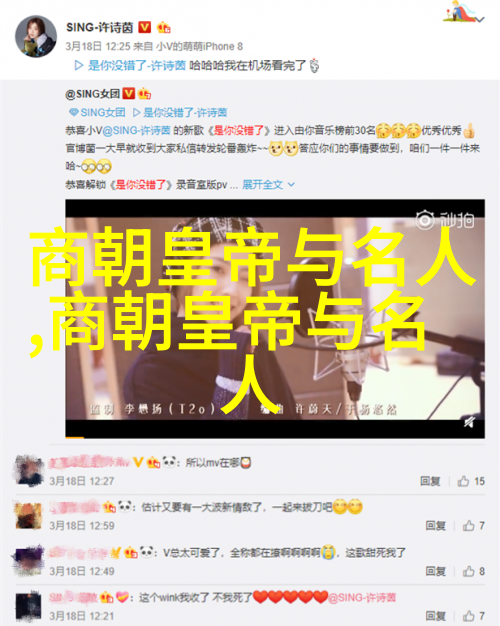Like the comment posted at 12:59

click(474, 526)
